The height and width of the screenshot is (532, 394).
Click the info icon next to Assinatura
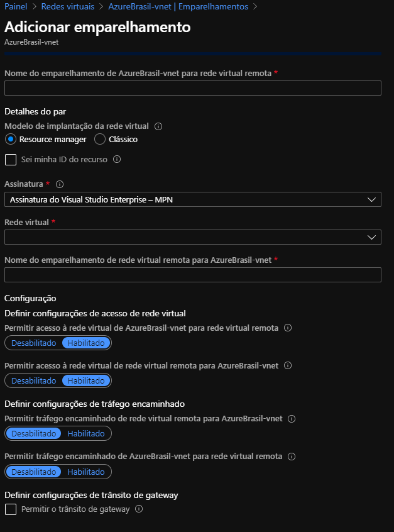[x=60, y=184]
